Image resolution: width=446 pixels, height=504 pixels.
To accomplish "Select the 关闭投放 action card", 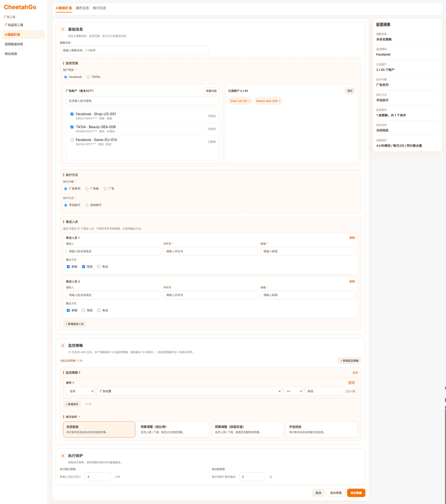I will coord(99,430).
